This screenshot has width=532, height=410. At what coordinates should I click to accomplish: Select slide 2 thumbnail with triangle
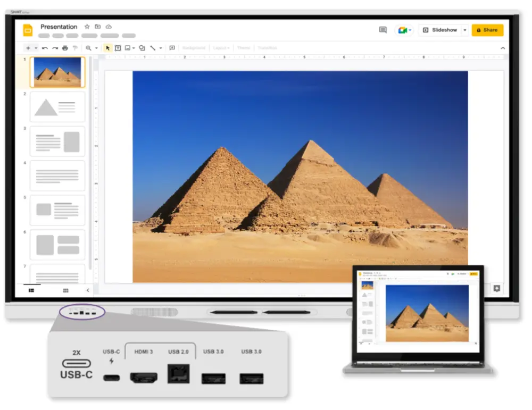pyautogui.click(x=57, y=107)
